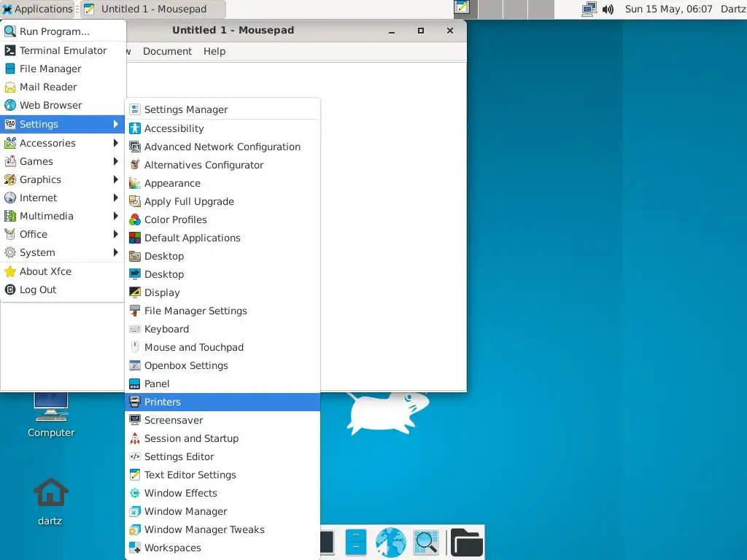Click the clock showing Sun 15 May, 06:07

pos(668,9)
